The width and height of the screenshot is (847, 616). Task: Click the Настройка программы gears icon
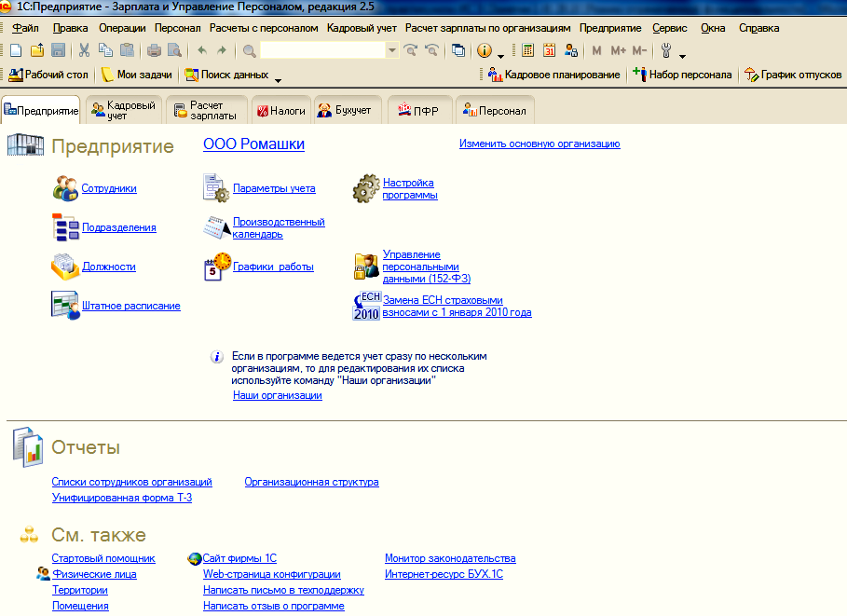click(366, 188)
